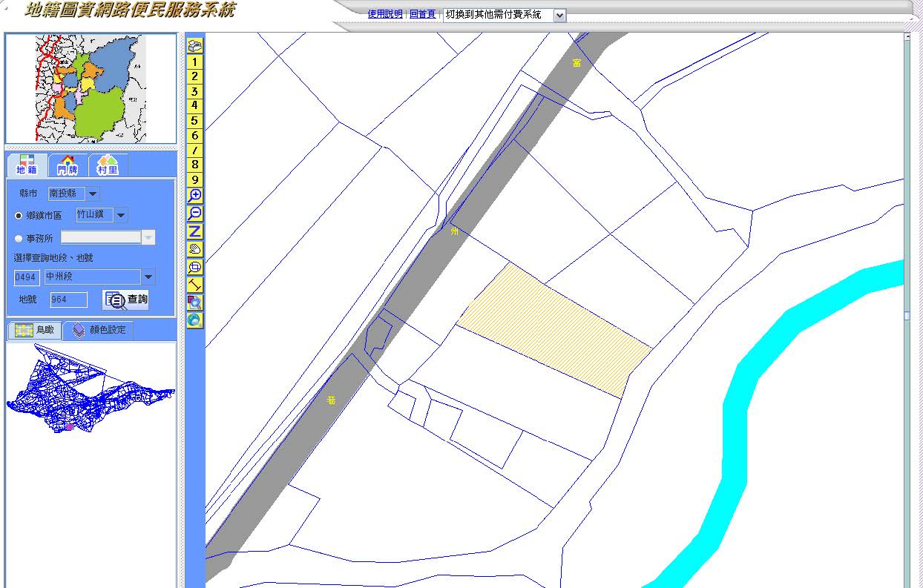Screen dimensions: 923x588
Task: Select the 事務所 radio button
Action: [x=19, y=239]
